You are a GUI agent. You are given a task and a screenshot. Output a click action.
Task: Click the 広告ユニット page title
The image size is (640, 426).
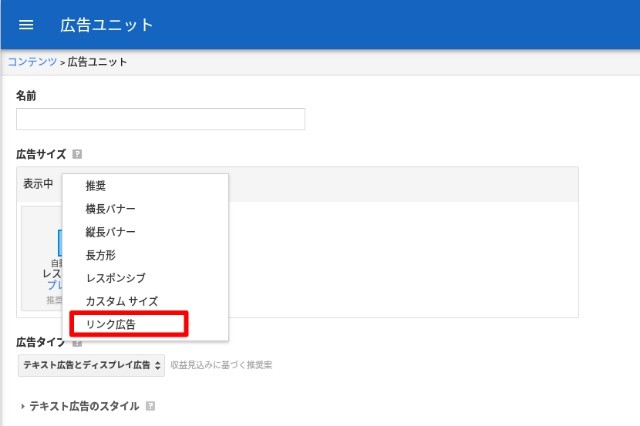coord(107,25)
